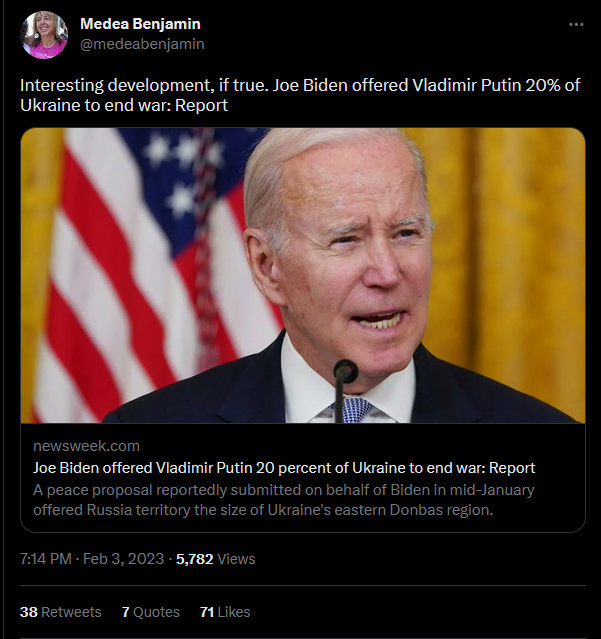Screen dimensions: 601x639
Task: Open the three-dot more options menu
Action: click(x=576, y=24)
